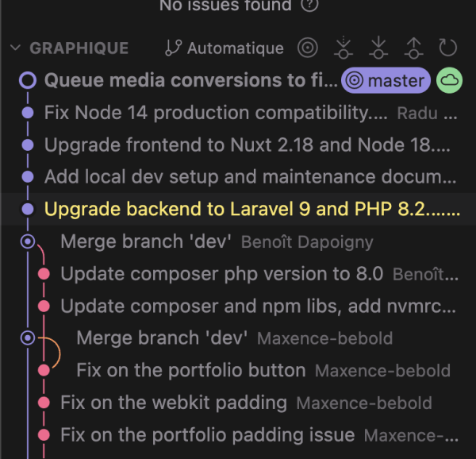The image size is (476, 459).
Task: Select highlighted 'Upgrade backend to Laravel 9' commit
Action: coord(238,209)
